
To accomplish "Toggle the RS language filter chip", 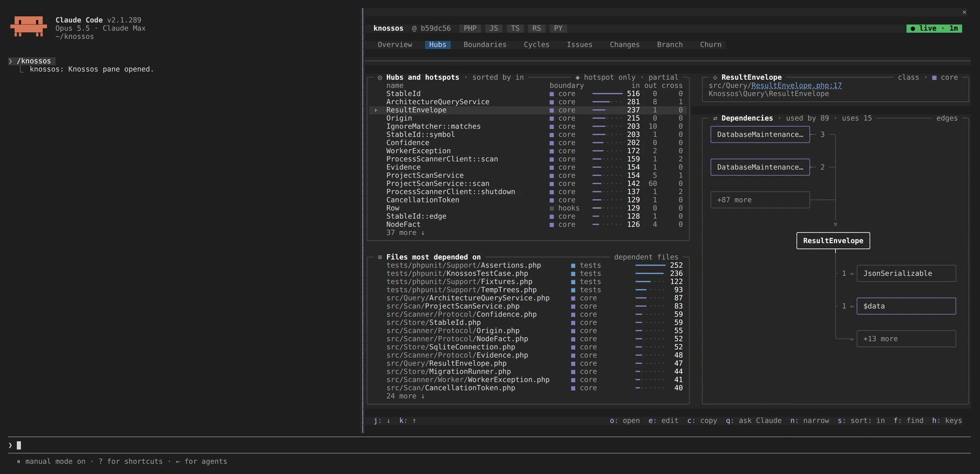I will 536,29.
